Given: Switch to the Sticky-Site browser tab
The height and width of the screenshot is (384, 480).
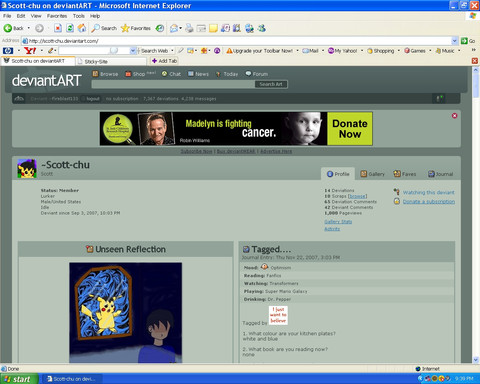Looking at the screenshot, I should coord(111,61).
